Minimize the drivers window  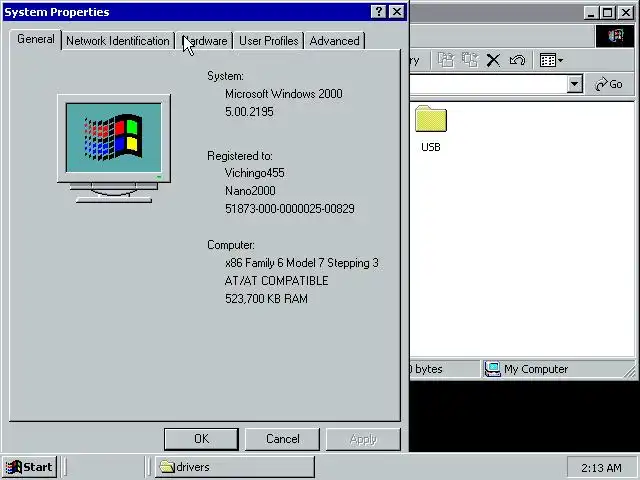tap(590, 13)
